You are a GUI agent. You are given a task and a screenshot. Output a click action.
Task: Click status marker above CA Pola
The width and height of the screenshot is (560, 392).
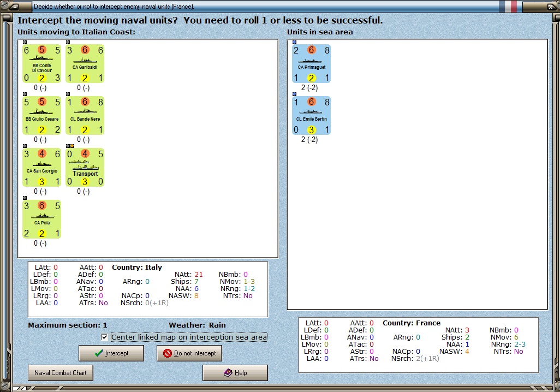(x=25, y=198)
